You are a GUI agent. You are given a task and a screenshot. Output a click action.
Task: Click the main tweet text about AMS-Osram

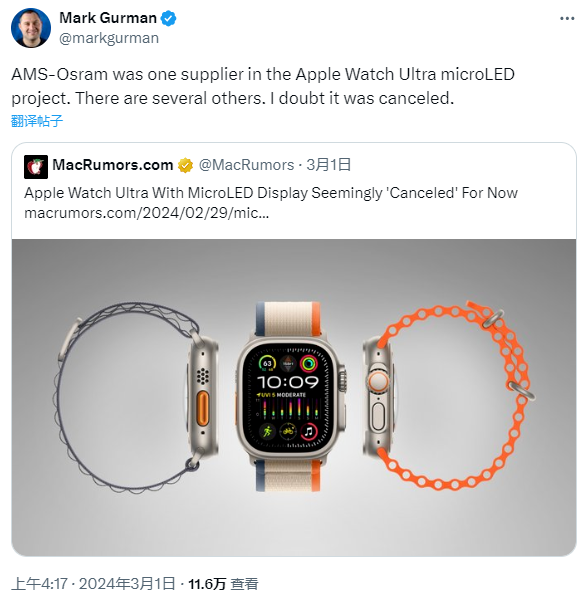[263, 86]
